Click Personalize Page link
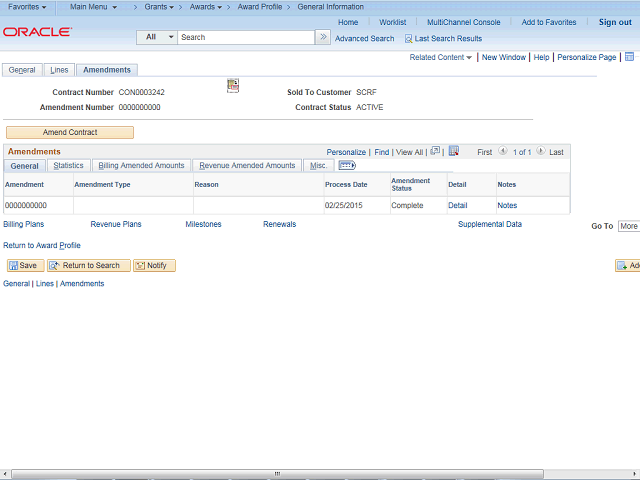 [x=587, y=57]
